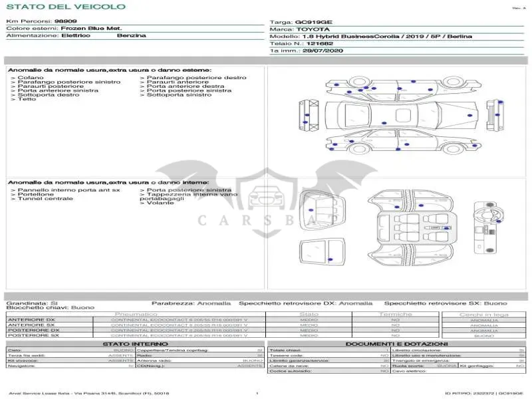Select the Benzina fuel type text

[132, 36]
